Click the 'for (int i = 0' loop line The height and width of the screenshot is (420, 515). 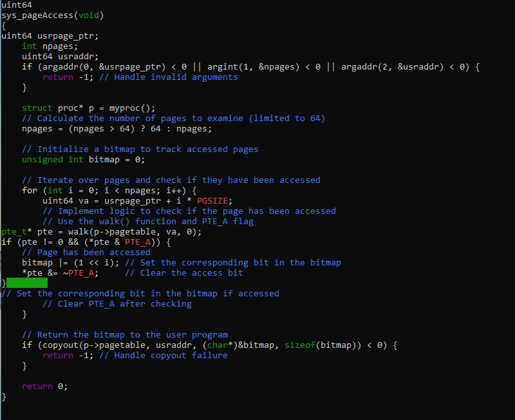(109, 191)
